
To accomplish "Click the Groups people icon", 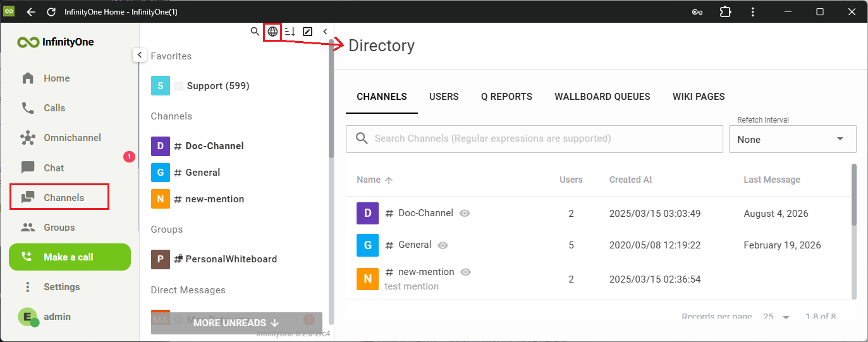I will (x=28, y=227).
